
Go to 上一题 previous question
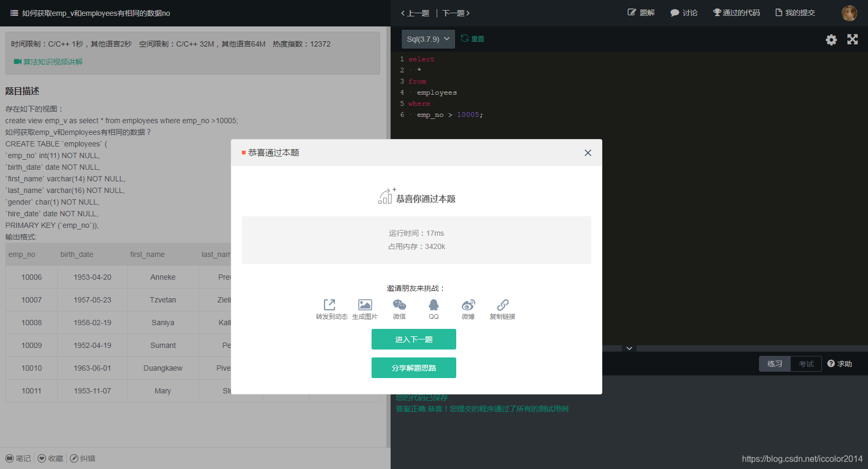click(415, 13)
